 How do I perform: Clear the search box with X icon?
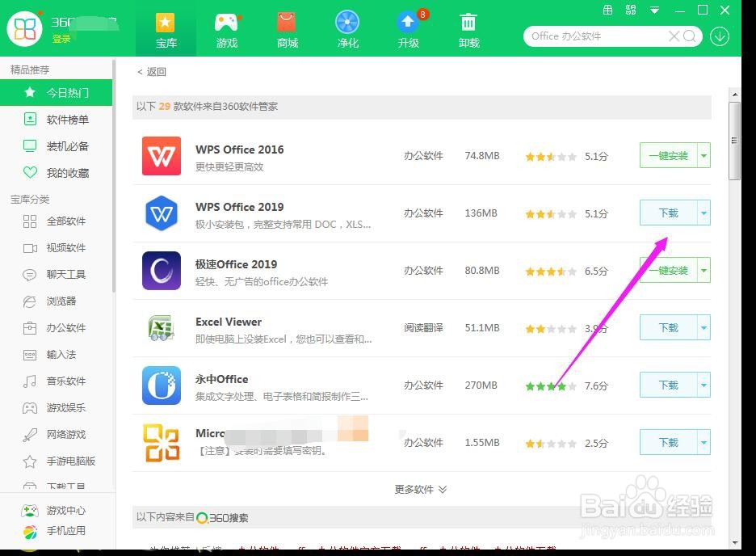point(674,36)
